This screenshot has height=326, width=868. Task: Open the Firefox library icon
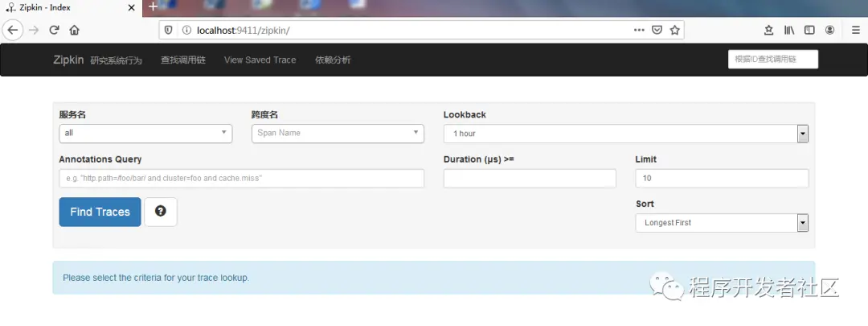tap(789, 30)
